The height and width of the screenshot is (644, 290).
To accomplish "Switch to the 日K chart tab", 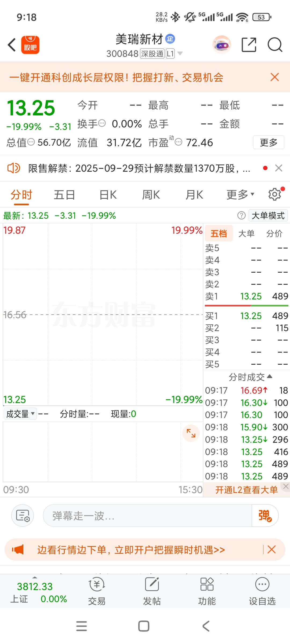I will (x=108, y=195).
